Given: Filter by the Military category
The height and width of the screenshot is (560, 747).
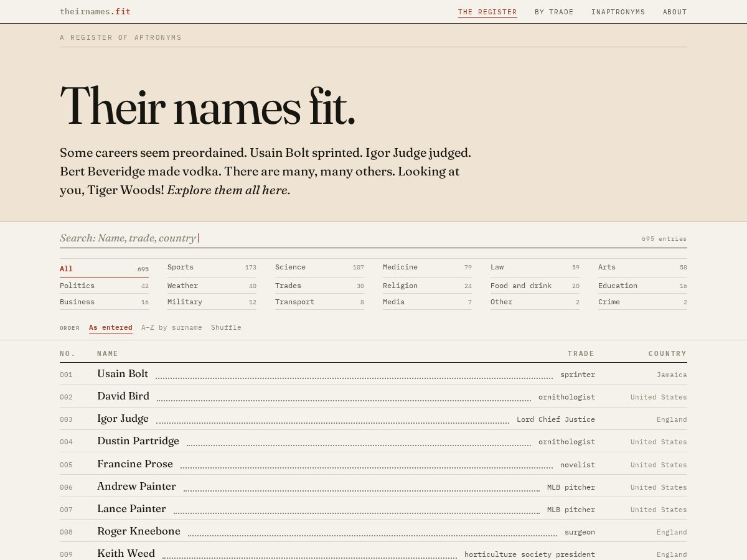Looking at the screenshot, I should coord(212,302).
